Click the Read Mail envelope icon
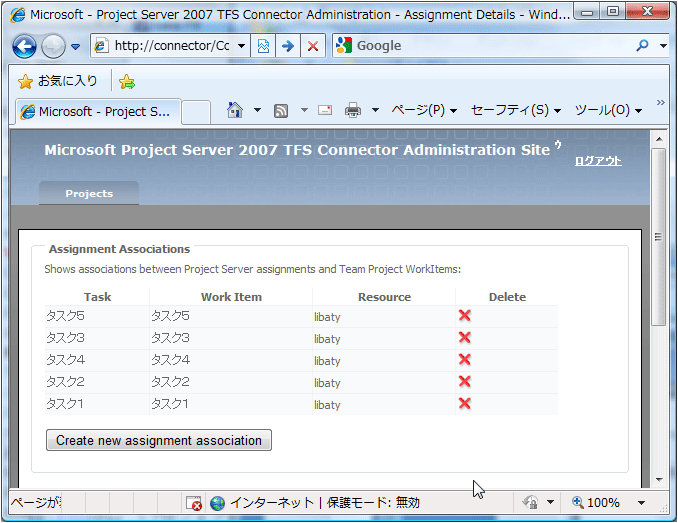678x523 pixels. tap(325, 110)
